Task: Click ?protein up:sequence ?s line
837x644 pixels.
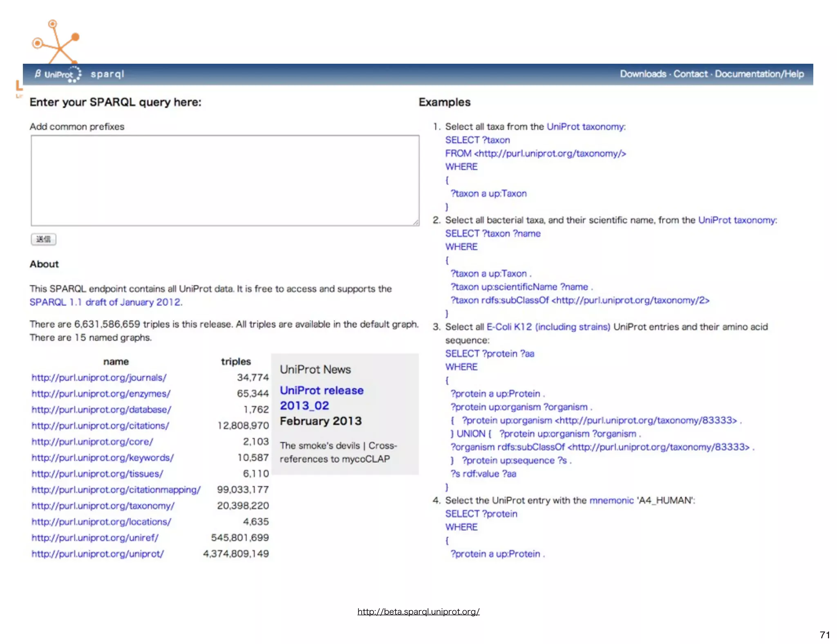Action: [517, 461]
